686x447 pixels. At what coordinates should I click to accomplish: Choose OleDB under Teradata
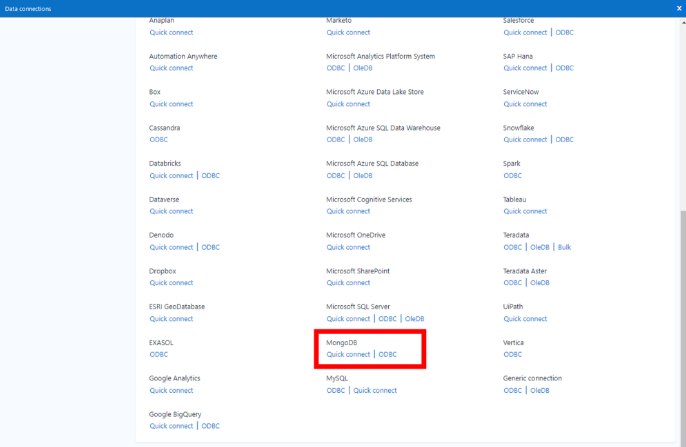539,247
